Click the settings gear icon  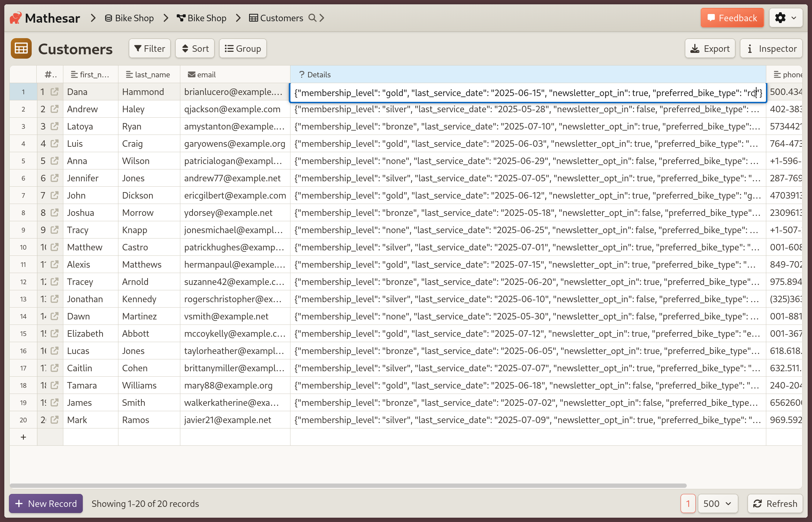coord(781,18)
